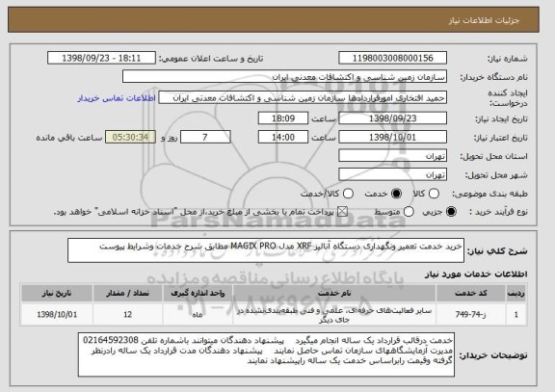555x392 pixels.
Task: Click the تاریخ نیاز column header
Action: pos(57,294)
